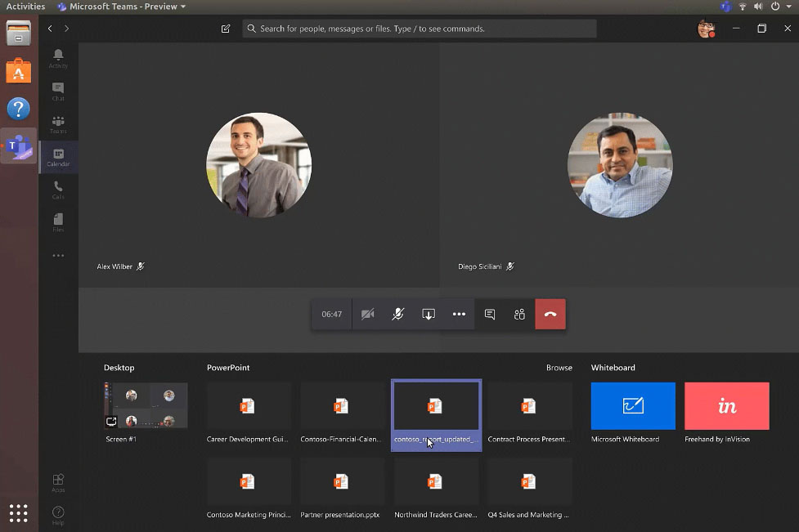Click the search bar for people and messages
The height and width of the screenshot is (532, 799).
click(x=420, y=29)
